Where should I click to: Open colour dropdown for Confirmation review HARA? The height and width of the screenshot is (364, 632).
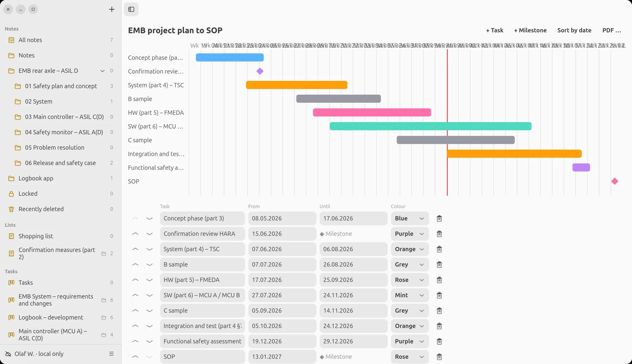(410, 234)
